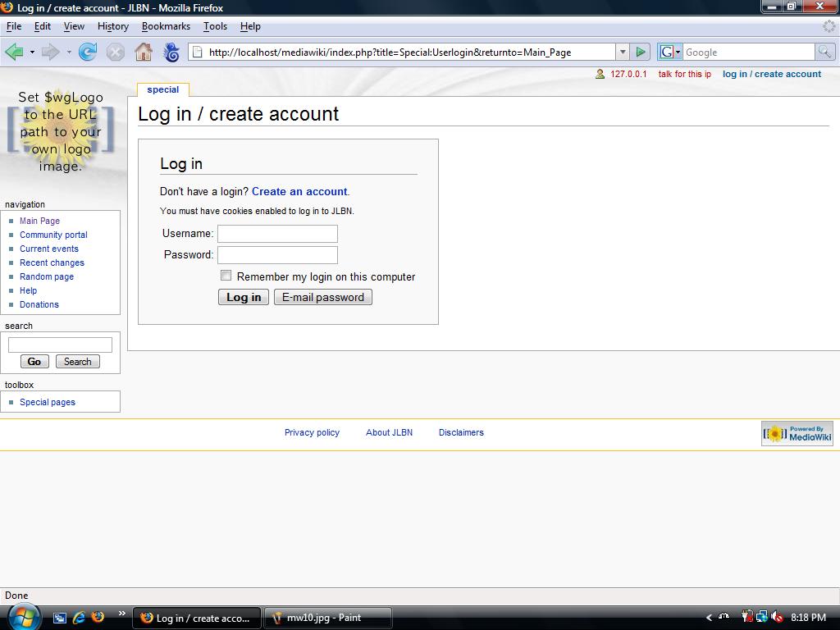Open the search engine selector dropdown

(x=670, y=52)
